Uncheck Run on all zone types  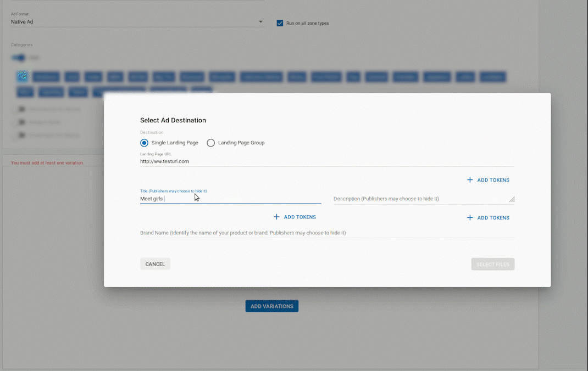280,23
